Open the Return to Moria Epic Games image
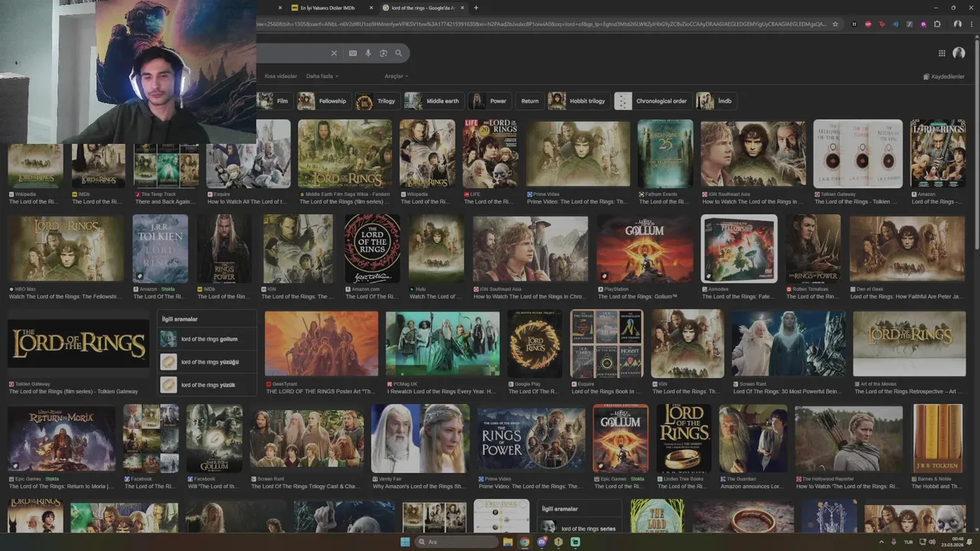The height and width of the screenshot is (551, 980). (61, 439)
